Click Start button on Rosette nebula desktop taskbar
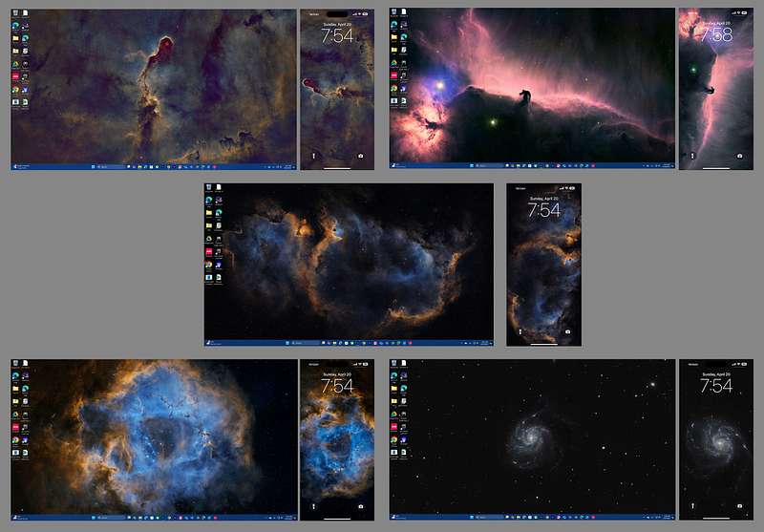 tap(93, 517)
